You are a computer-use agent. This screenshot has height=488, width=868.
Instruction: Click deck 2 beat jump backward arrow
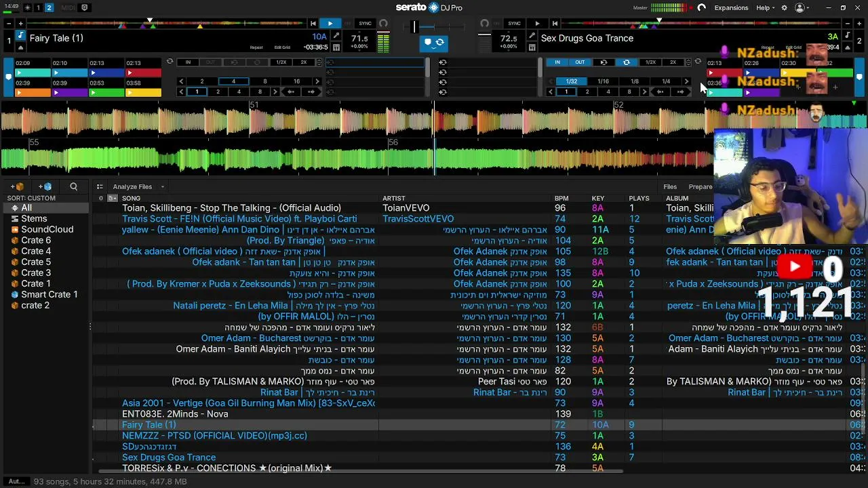(660, 91)
